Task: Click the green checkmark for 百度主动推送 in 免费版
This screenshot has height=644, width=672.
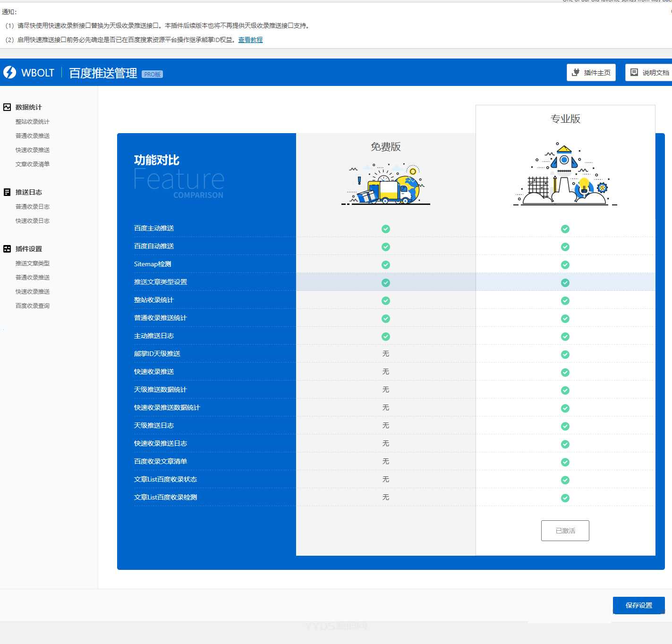Action: coord(386,229)
